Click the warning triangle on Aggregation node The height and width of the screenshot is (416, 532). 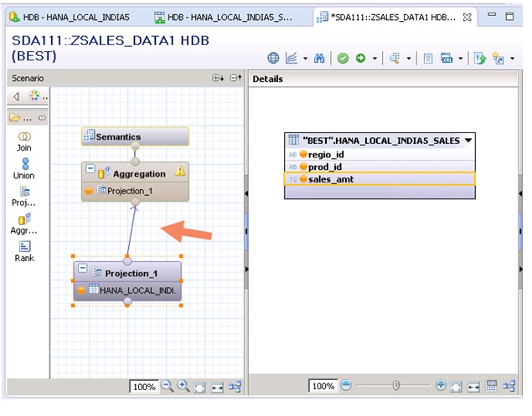click(180, 171)
